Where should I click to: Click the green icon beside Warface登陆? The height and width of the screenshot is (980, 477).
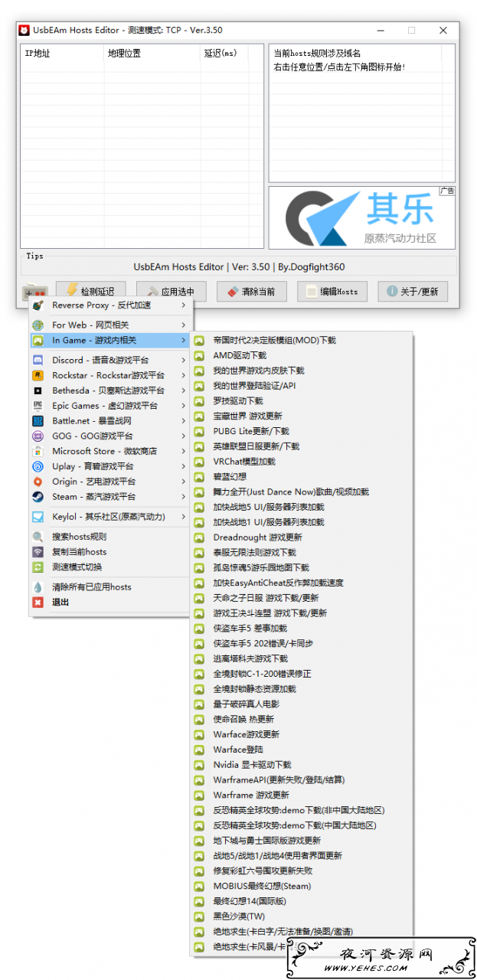point(199,750)
